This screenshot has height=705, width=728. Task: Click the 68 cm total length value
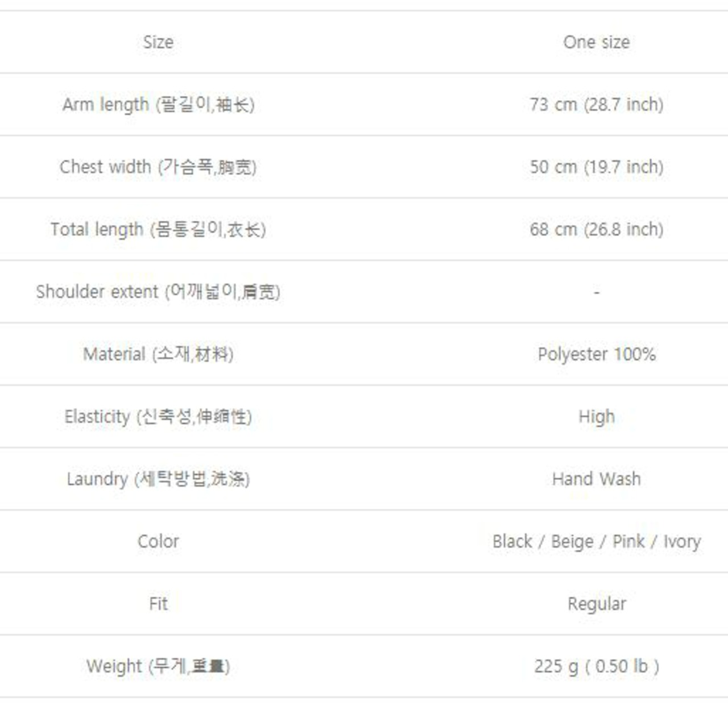click(596, 230)
